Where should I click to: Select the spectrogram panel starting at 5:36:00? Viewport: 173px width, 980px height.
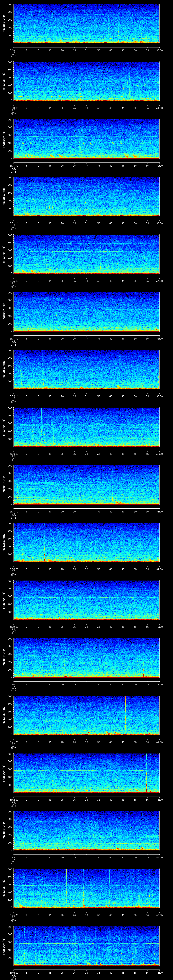coord(86,427)
